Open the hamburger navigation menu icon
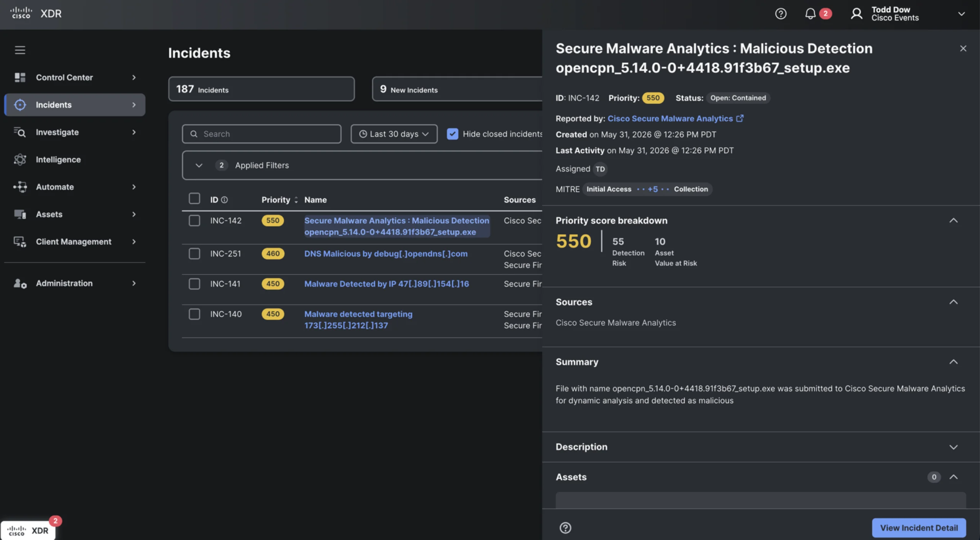The width and height of the screenshot is (980, 540). [x=20, y=50]
